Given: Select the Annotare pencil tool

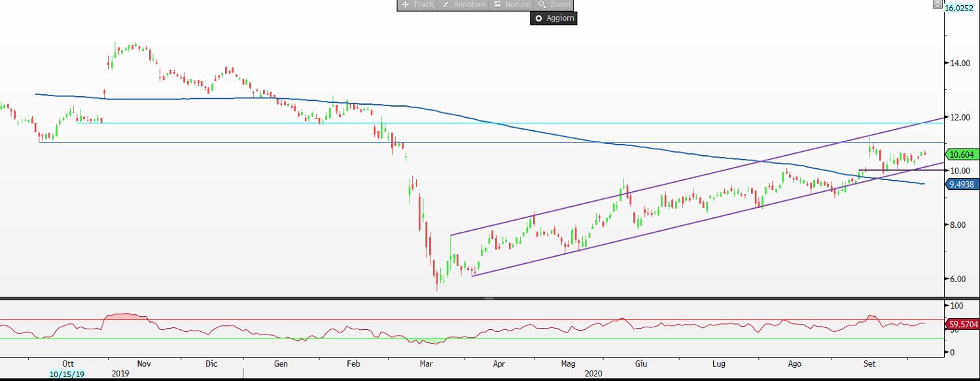Looking at the screenshot, I should pyautogui.click(x=464, y=5).
